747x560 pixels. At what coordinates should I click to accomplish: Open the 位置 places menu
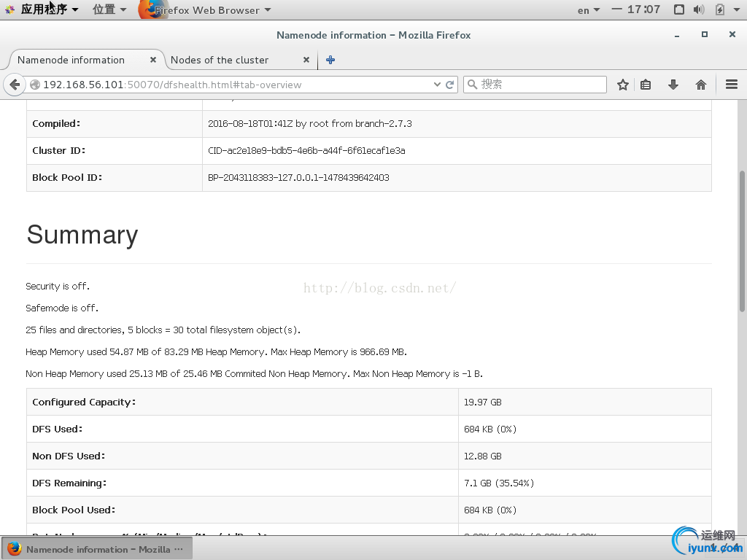click(x=109, y=9)
